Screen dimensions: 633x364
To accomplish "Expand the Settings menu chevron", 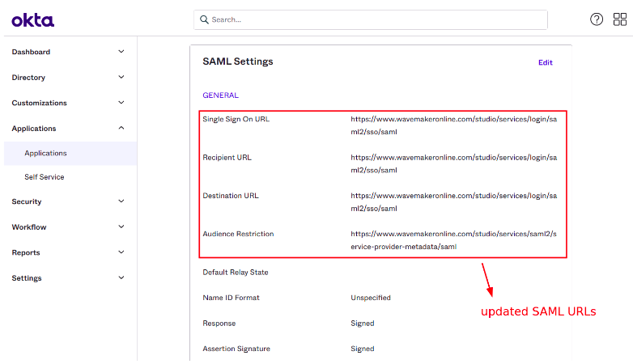I will [121, 278].
